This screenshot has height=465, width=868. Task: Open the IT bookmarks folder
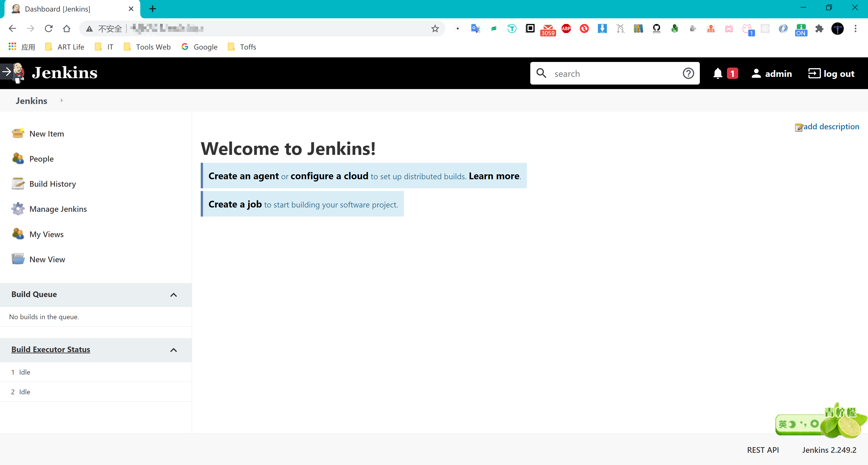104,47
